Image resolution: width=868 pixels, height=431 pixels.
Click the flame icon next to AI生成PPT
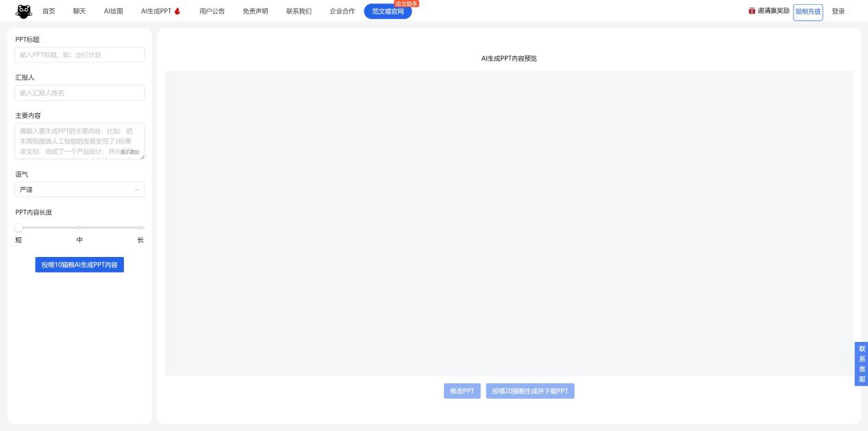pyautogui.click(x=177, y=11)
